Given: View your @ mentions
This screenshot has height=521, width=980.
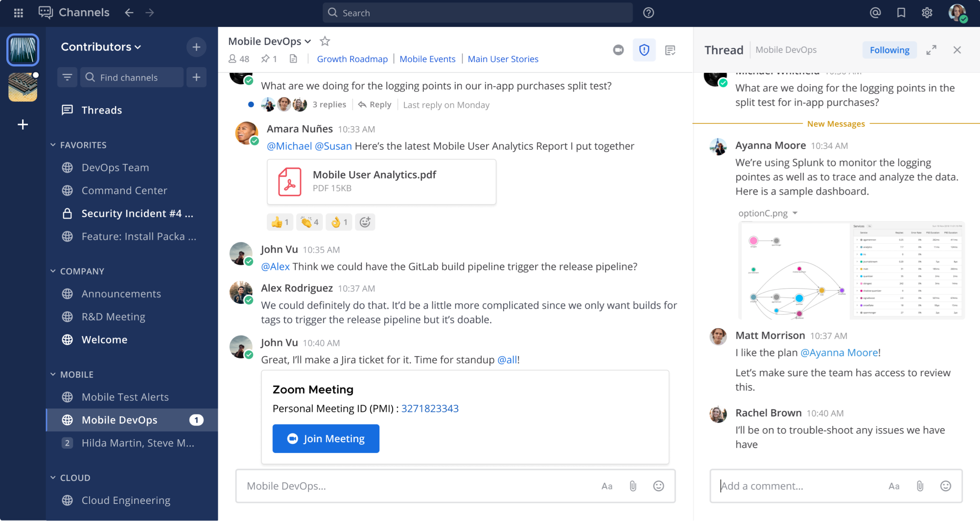Looking at the screenshot, I should 876,13.
